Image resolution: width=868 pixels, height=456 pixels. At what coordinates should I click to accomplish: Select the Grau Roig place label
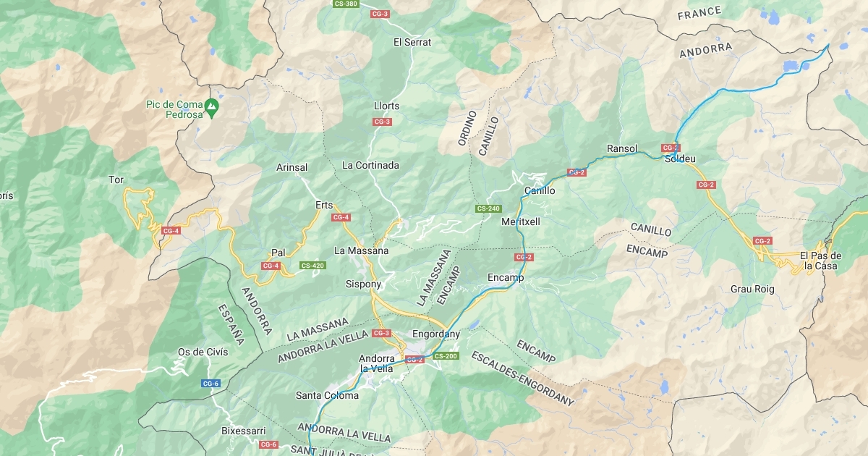[752, 289]
